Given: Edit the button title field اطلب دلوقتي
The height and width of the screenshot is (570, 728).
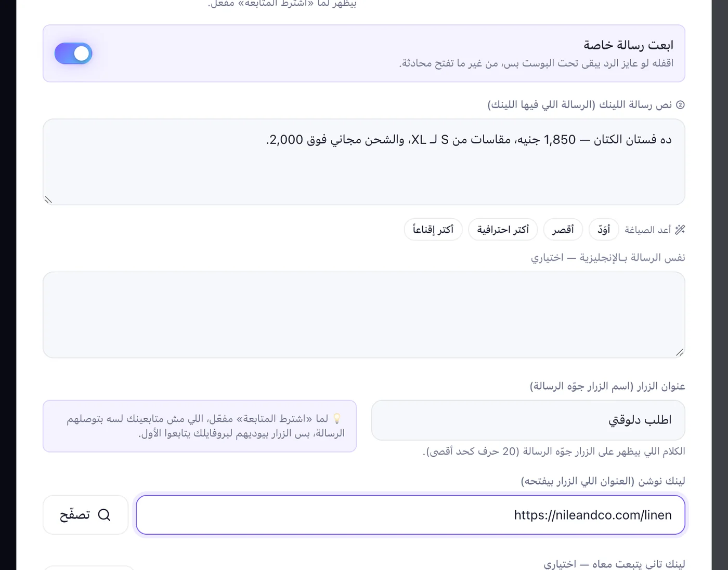Looking at the screenshot, I should coord(528,420).
